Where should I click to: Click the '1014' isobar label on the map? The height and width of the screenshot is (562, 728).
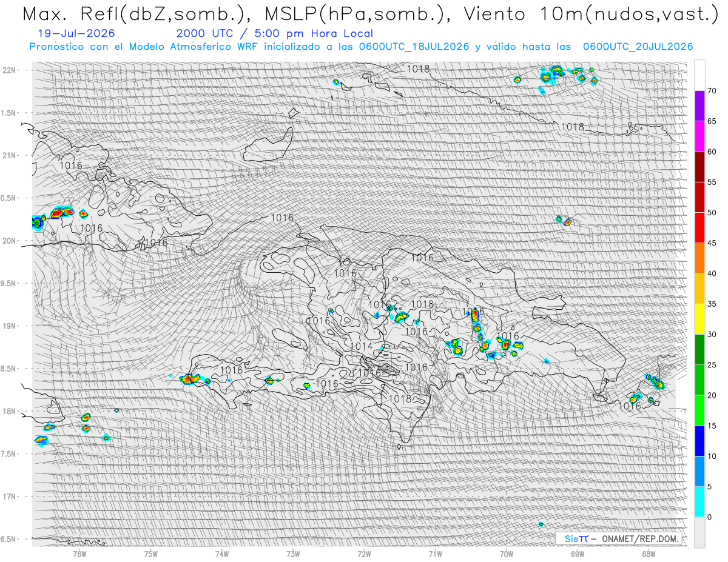(x=361, y=346)
